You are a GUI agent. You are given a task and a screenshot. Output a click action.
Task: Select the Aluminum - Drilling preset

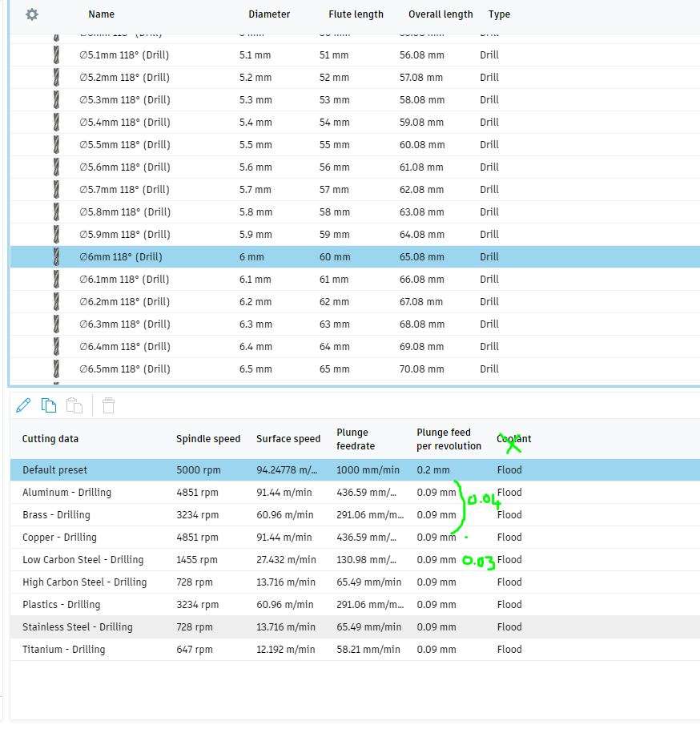(x=355, y=493)
